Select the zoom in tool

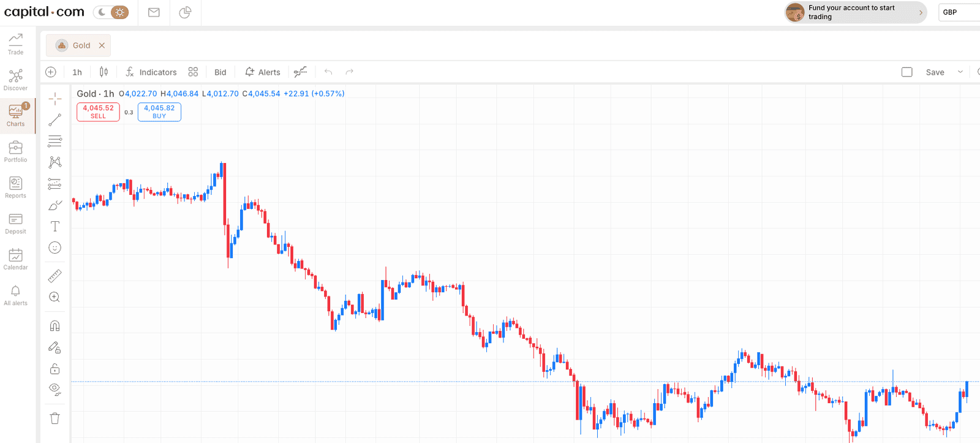point(55,297)
